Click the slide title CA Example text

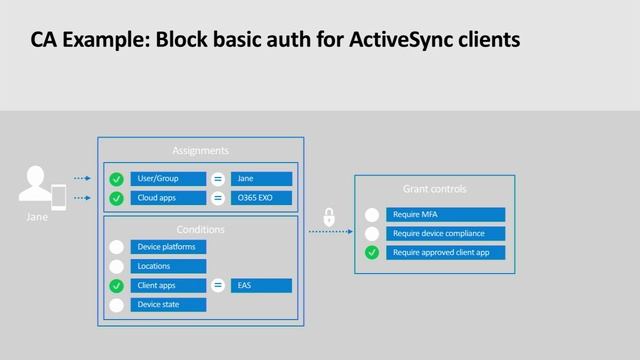pos(275,40)
